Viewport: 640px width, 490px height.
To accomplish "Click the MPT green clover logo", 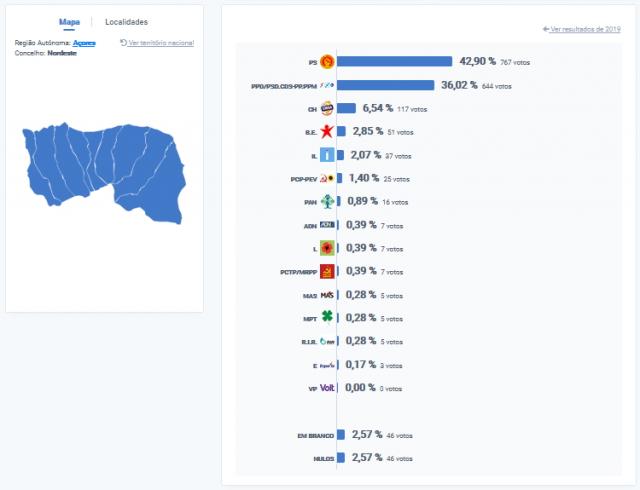I will click(326, 318).
